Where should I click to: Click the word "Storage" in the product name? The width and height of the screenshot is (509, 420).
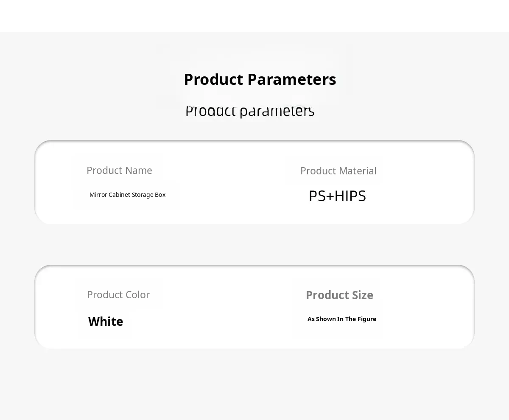click(143, 195)
